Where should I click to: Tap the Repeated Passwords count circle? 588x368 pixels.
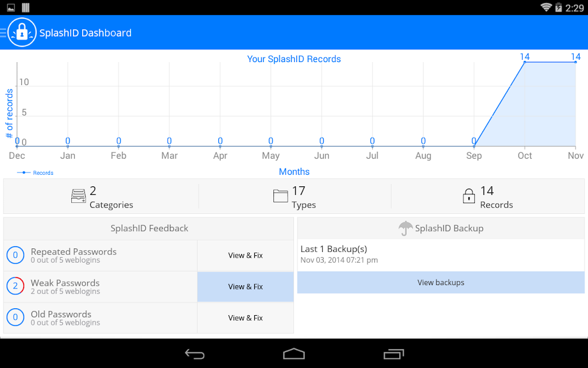[16, 255]
